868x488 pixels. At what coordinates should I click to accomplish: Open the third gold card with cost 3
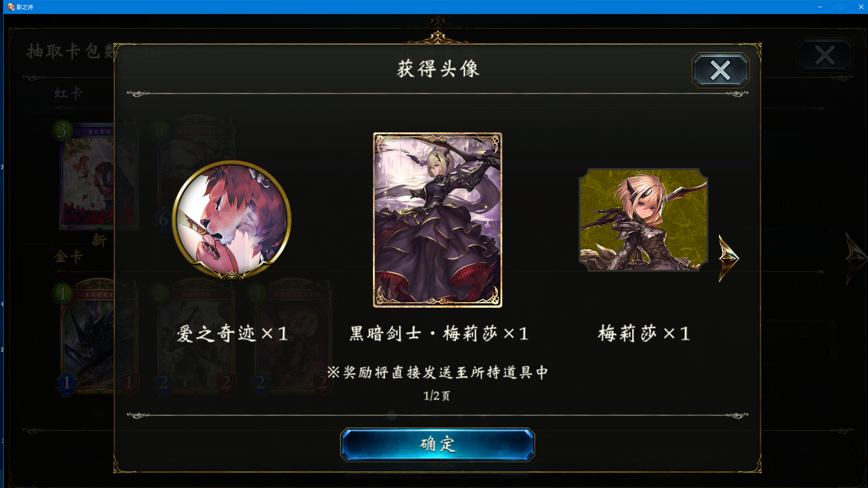293,337
